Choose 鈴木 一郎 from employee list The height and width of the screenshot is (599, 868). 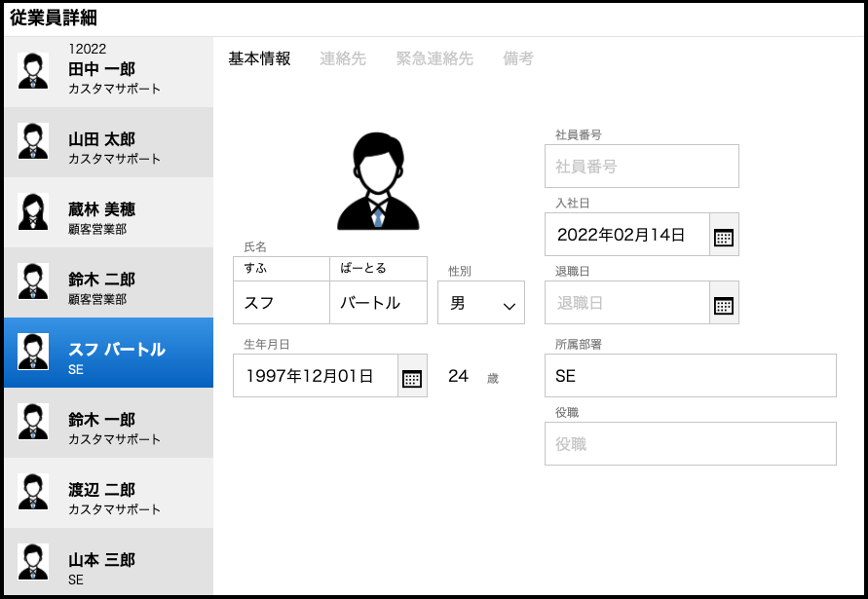coord(108,423)
